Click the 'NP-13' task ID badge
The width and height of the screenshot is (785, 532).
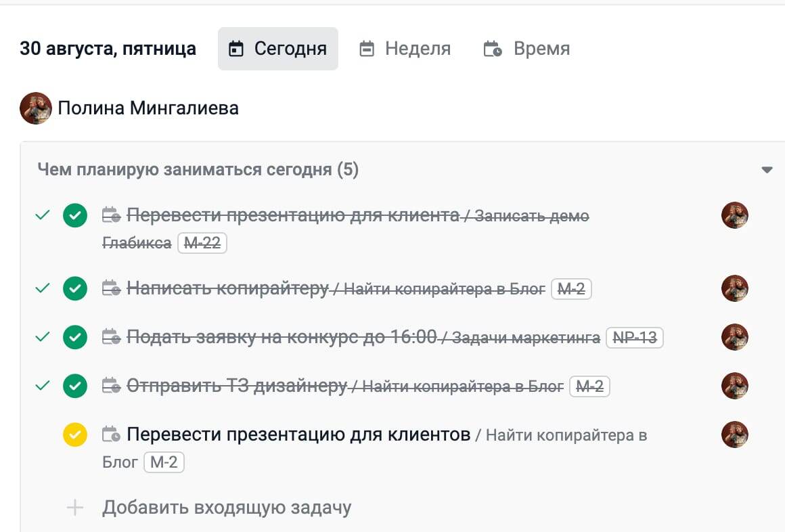(634, 337)
